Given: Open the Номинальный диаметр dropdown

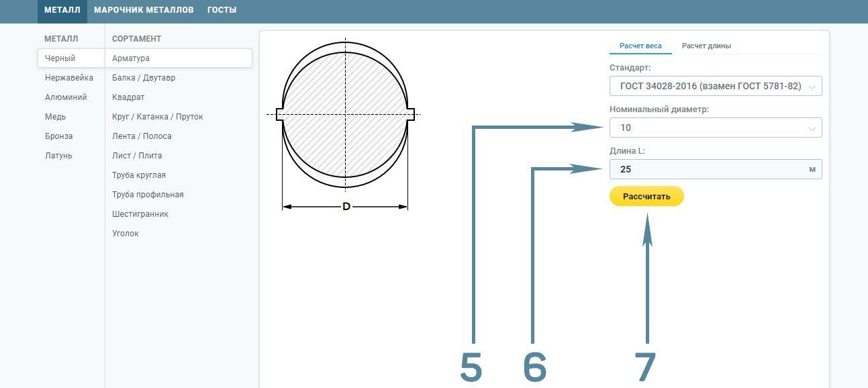Looking at the screenshot, I should 716,128.
